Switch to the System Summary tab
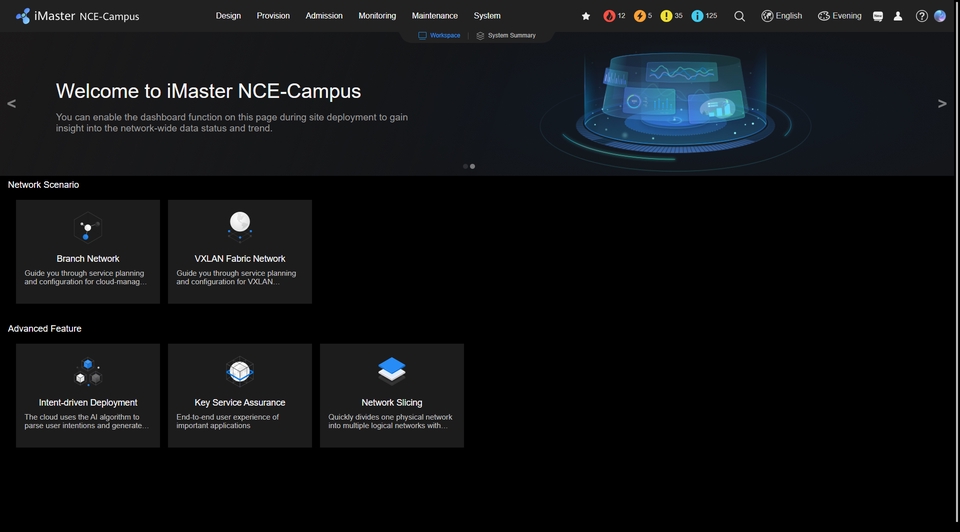Screen dimensions: 960x532 506,36
